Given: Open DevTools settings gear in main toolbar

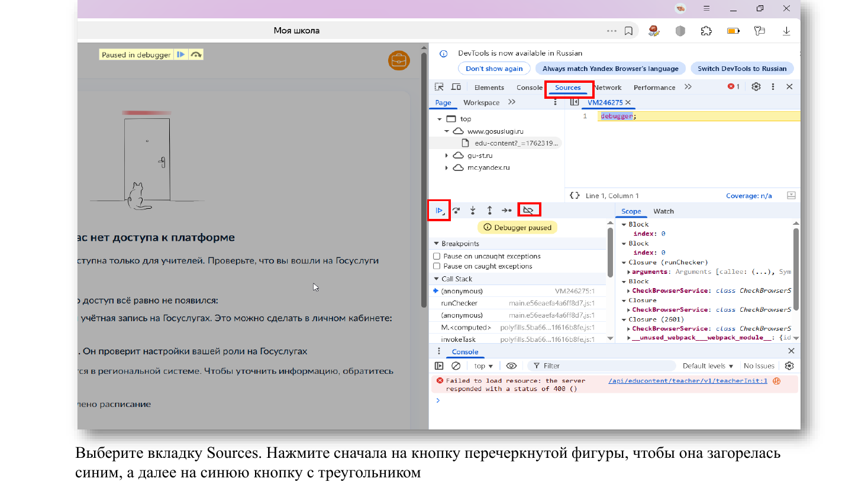Looking at the screenshot, I should [756, 87].
